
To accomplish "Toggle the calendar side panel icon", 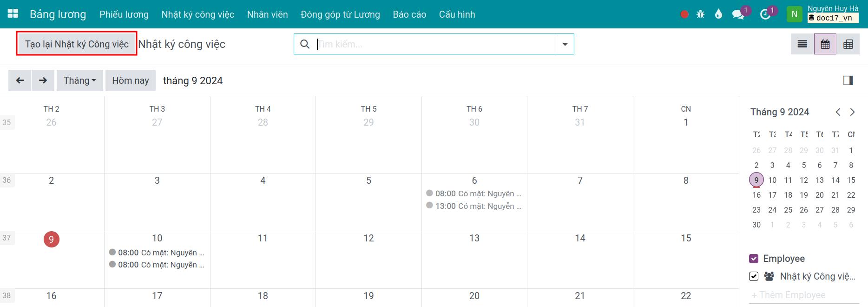I will 848,80.
